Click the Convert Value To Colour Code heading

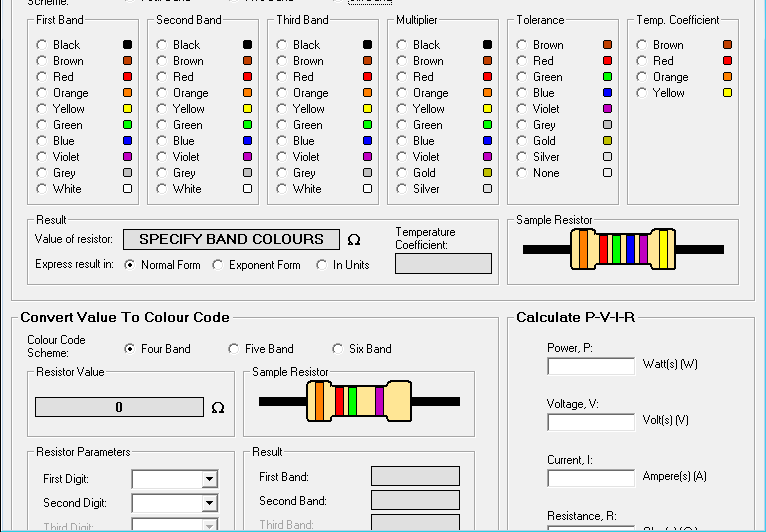click(x=125, y=318)
